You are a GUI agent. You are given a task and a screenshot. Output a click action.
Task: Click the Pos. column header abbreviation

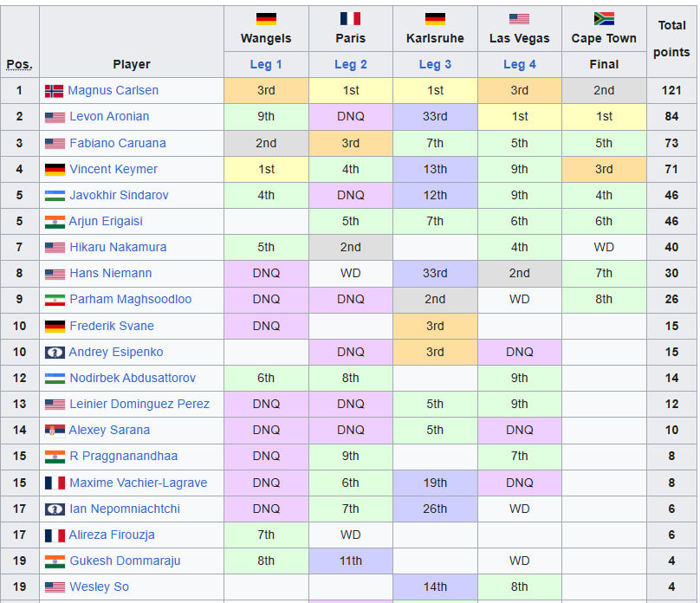tap(19, 64)
